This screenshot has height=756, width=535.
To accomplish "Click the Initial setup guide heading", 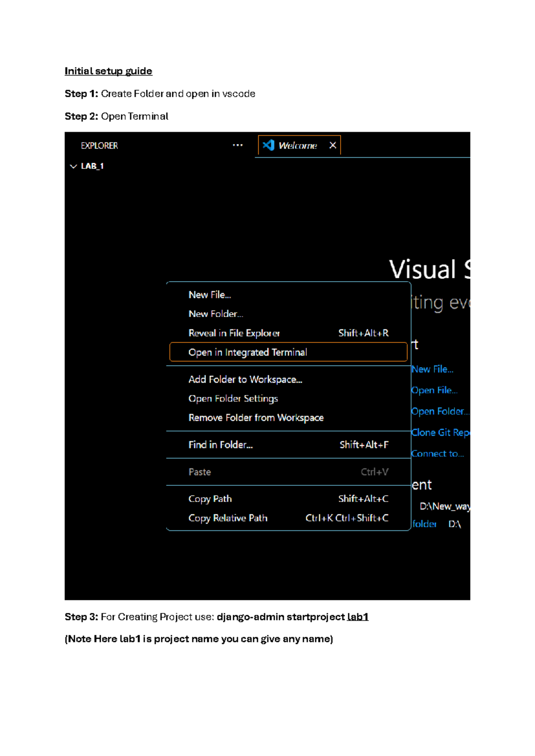I will pyautogui.click(x=108, y=71).
